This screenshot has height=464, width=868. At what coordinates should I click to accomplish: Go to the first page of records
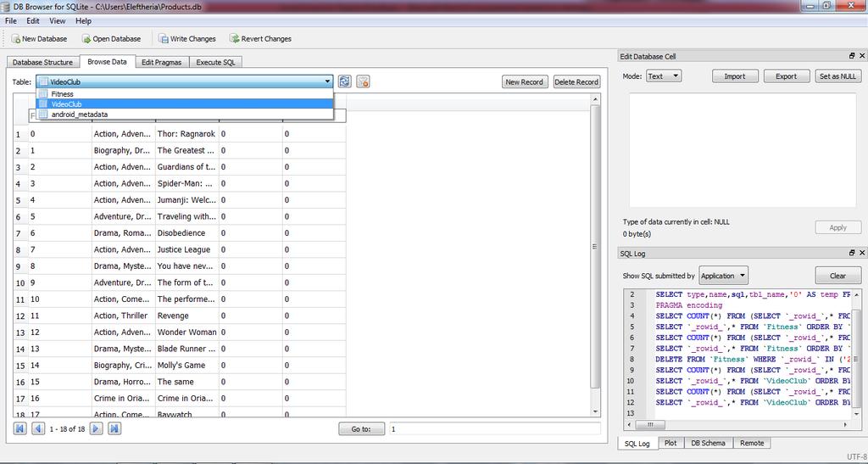click(x=20, y=428)
